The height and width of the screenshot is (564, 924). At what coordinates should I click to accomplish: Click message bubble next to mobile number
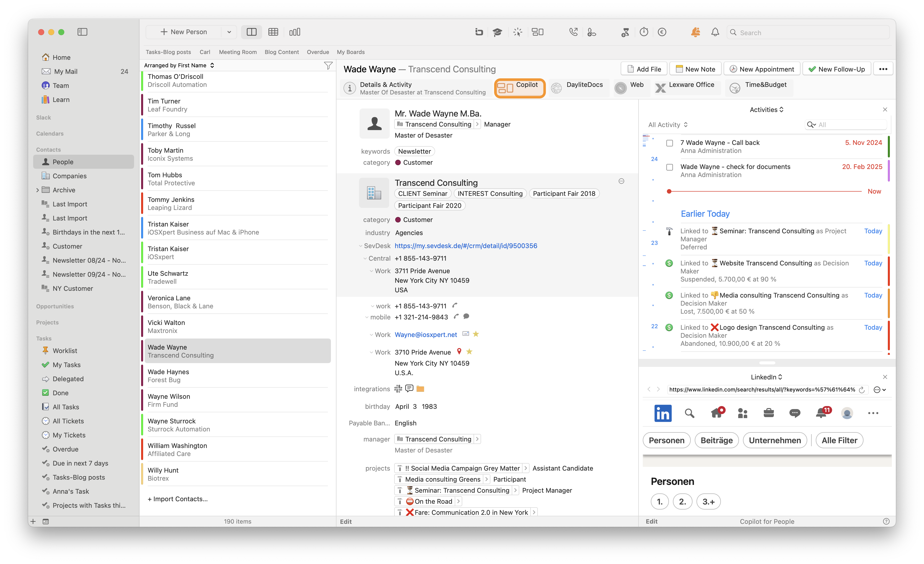[466, 316]
